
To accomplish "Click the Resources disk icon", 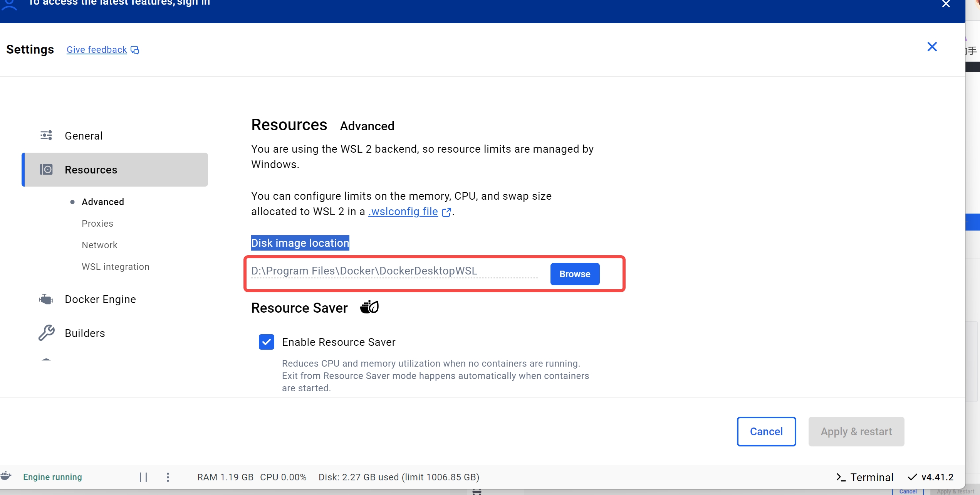I will [x=46, y=170].
